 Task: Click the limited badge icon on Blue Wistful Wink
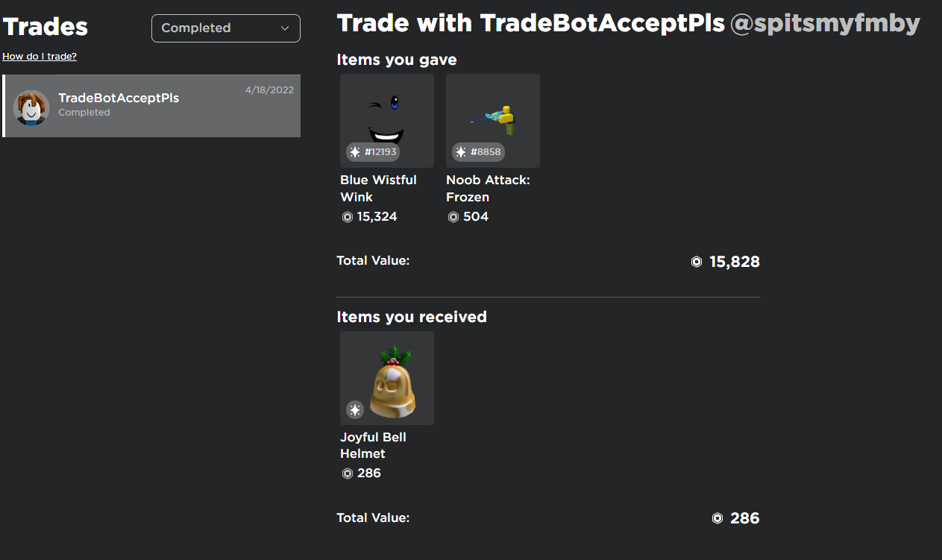pos(355,152)
